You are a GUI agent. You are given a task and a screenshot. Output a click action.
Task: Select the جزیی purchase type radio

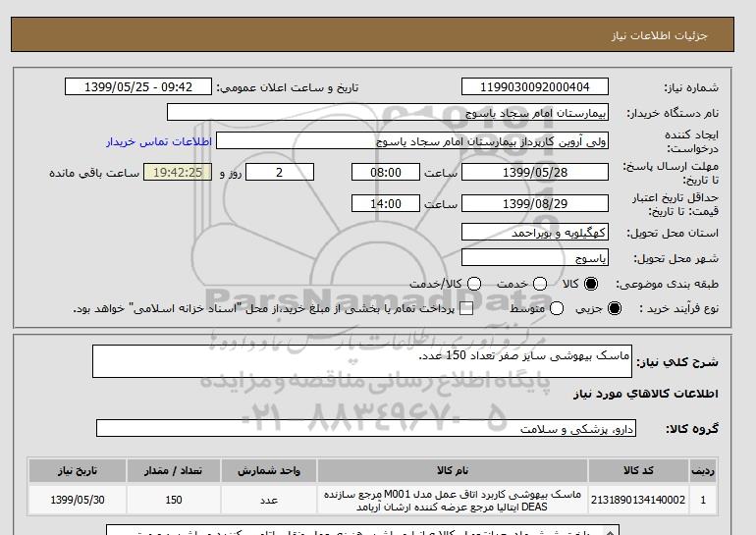pyautogui.click(x=615, y=308)
